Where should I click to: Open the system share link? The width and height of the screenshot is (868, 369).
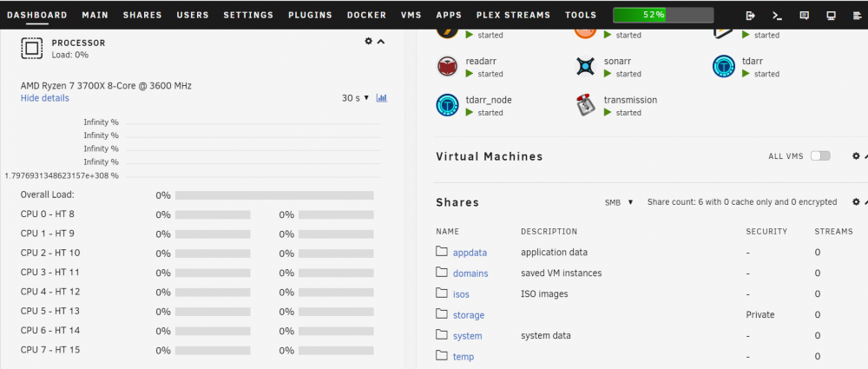[467, 336]
